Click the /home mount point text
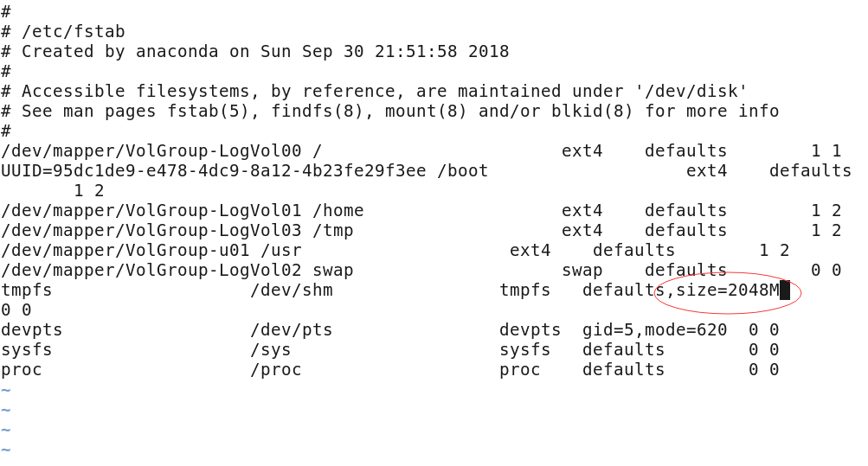Image resolution: width=868 pixels, height=466 pixels. 338,211
